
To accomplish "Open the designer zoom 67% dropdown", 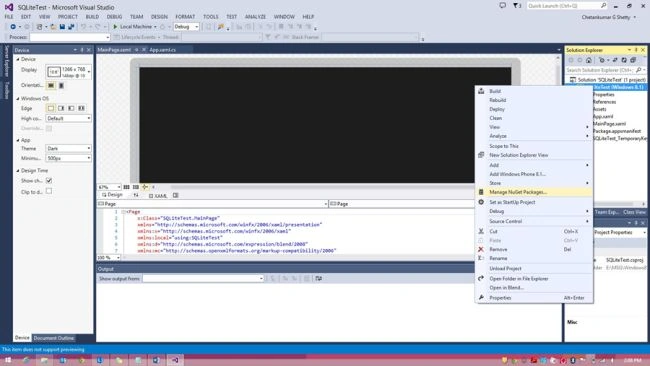I will pos(109,187).
